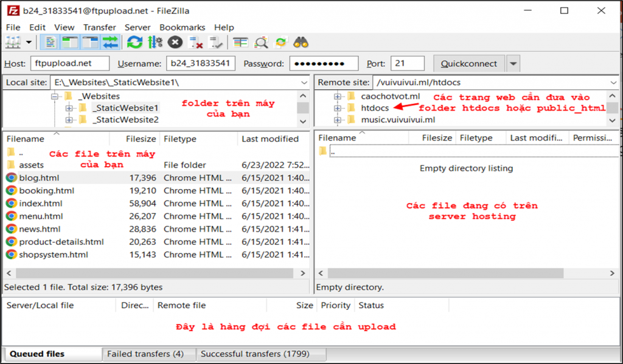The width and height of the screenshot is (623, 364).
Task: Expand the htdocs remote folder node
Action: pyautogui.click(x=337, y=108)
